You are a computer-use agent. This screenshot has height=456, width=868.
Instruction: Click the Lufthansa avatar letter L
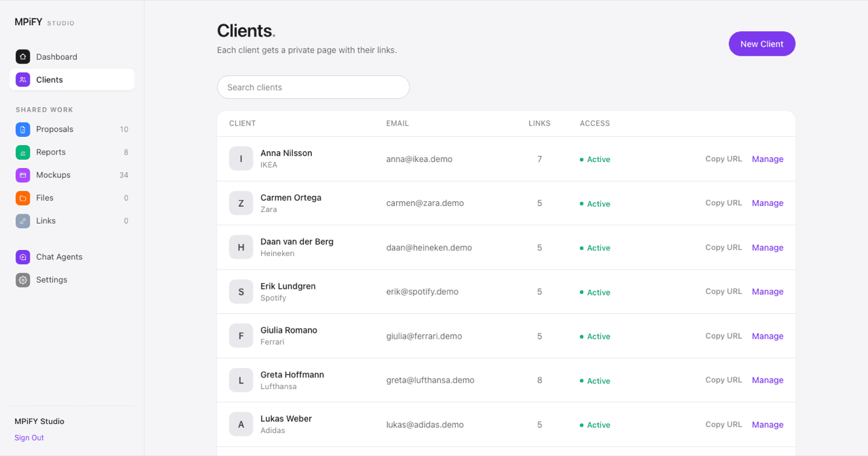point(241,380)
